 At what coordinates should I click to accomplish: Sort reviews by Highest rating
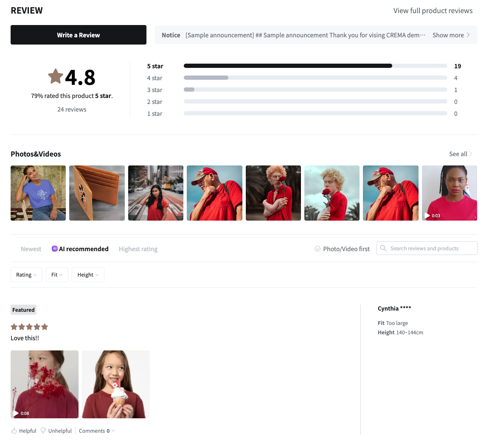point(138,249)
